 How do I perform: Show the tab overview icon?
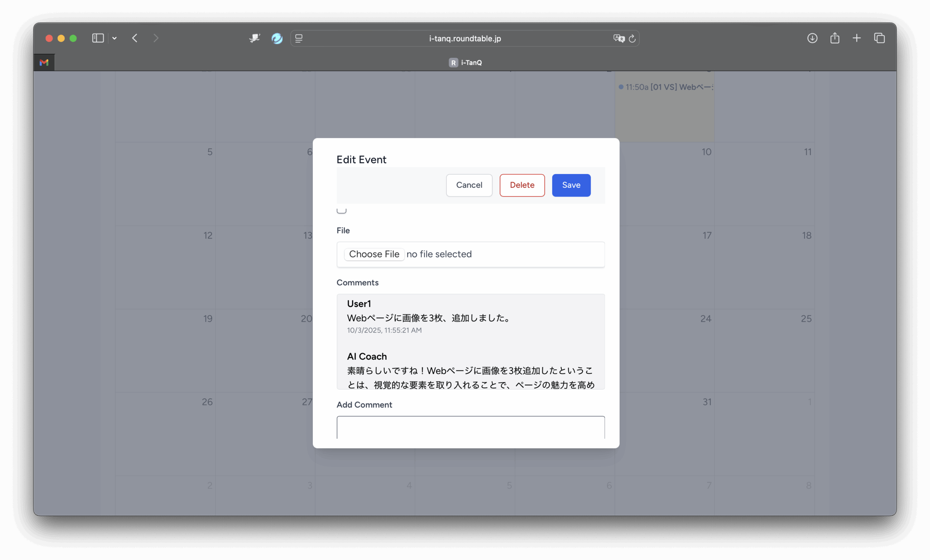click(x=879, y=38)
